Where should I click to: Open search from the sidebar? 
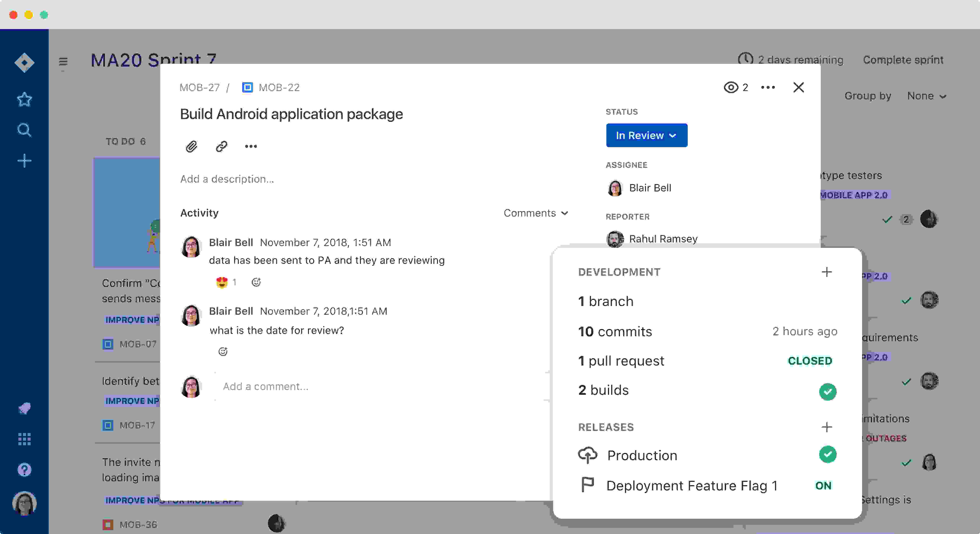point(24,130)
